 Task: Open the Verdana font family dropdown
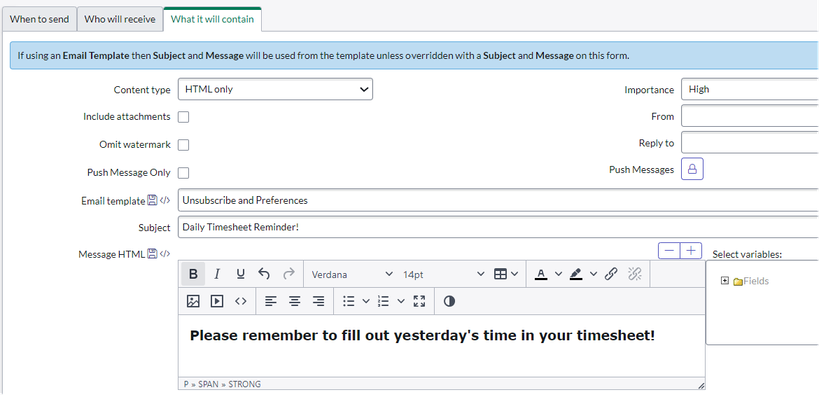pyautogui.click(x=352, y=274)
